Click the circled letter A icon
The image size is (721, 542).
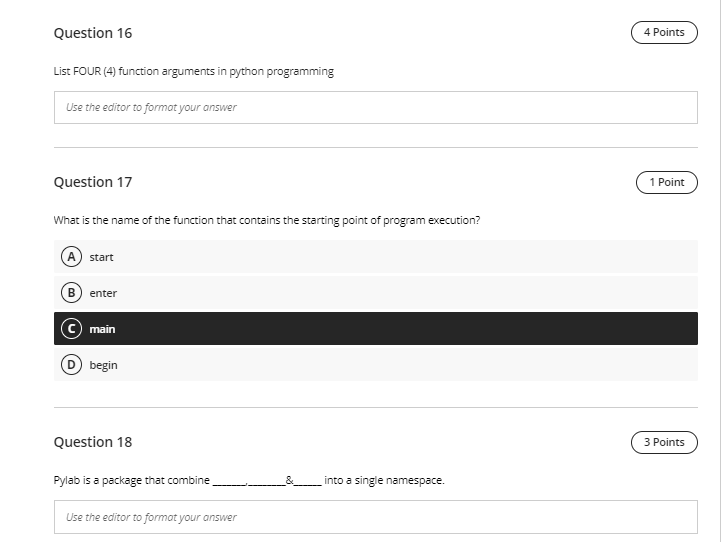71,257
